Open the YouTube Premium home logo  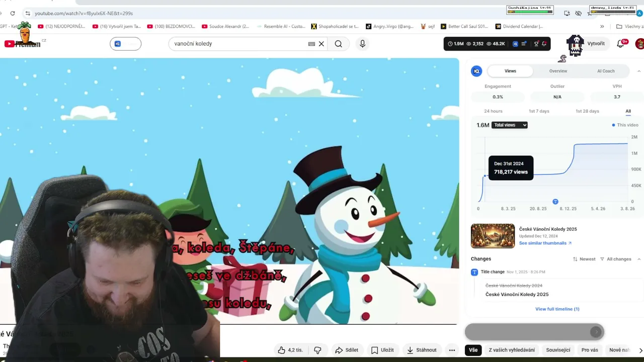click(x=22, y=44)
